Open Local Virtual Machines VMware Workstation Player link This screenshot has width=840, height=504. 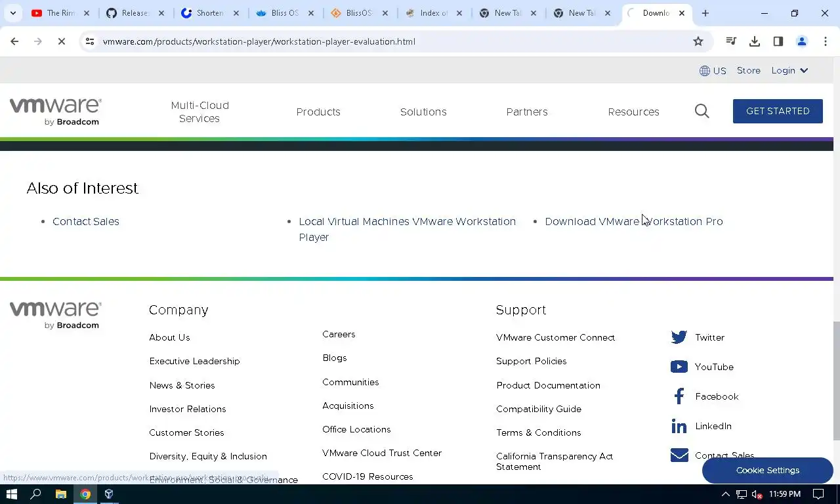(407, 229)
